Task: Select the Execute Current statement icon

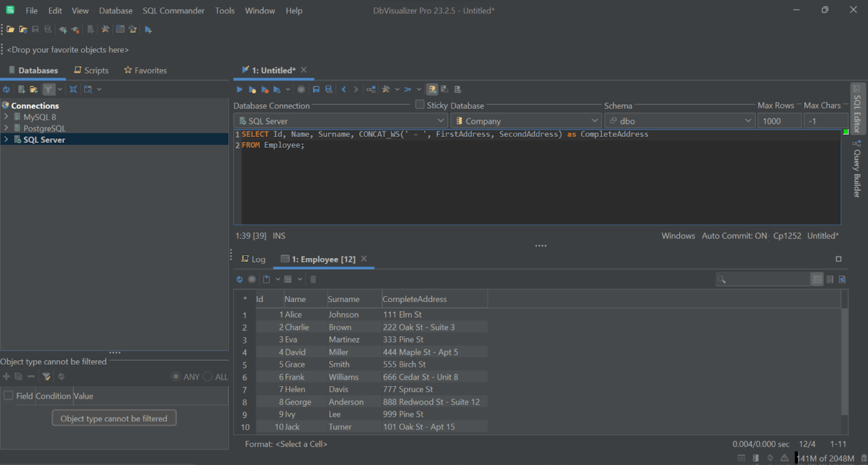Action: click(252, 89)
